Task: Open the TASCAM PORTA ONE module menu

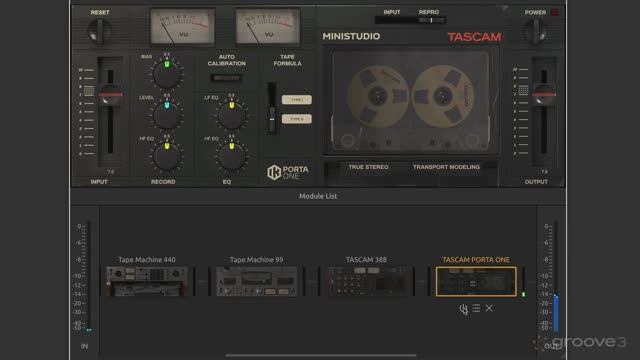Action: click(x=476, y=308)
